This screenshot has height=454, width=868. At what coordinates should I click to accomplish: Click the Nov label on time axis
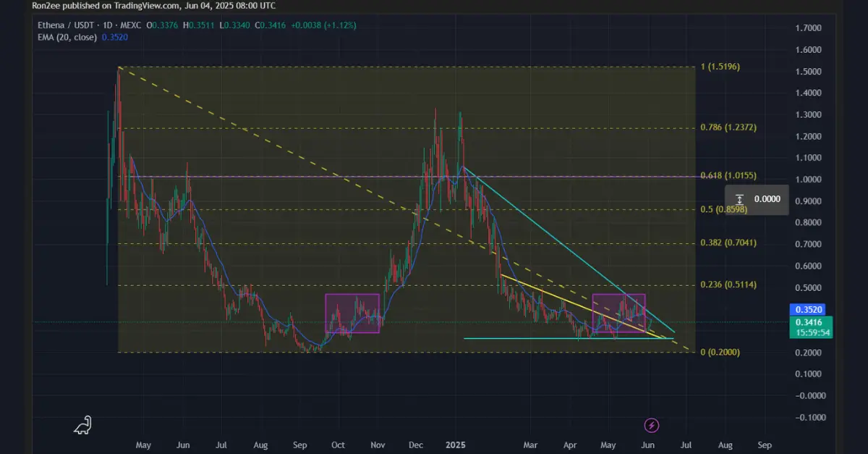coord(378,445)
